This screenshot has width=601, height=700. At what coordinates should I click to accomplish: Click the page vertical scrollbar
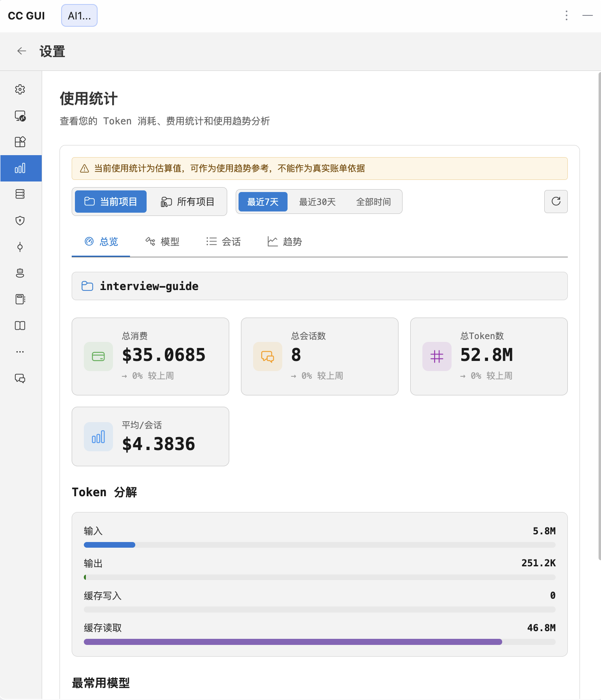point(599,316)
